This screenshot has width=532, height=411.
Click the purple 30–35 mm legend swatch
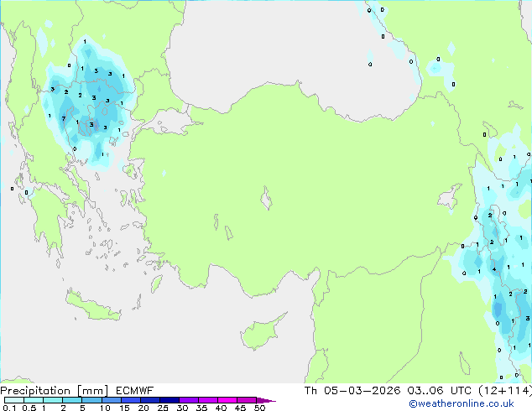click(189, 400)
